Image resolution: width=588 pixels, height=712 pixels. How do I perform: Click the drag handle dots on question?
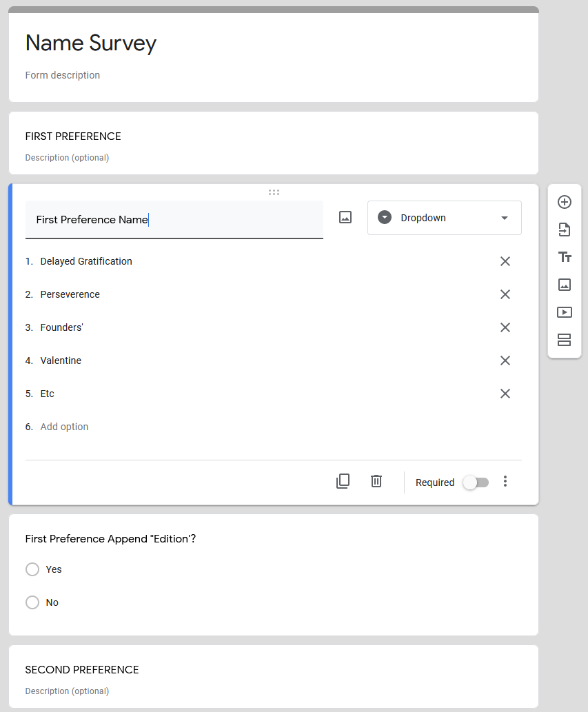pos(274,192)
